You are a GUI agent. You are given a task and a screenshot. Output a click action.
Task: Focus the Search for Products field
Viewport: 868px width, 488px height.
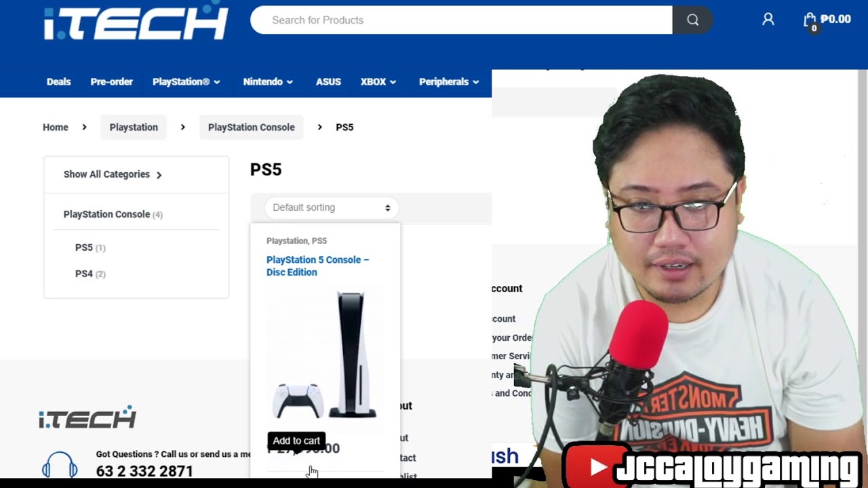tap(461, 20)
